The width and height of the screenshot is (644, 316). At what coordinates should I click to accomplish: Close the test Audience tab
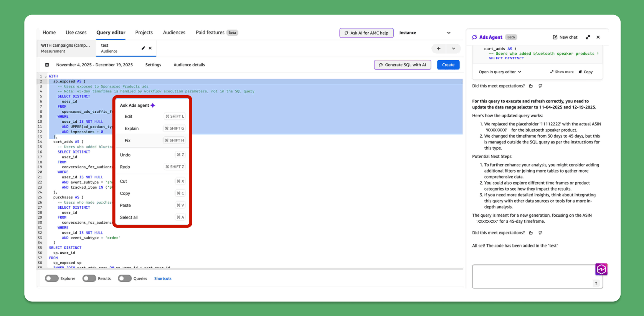click(x=150, y=48)
